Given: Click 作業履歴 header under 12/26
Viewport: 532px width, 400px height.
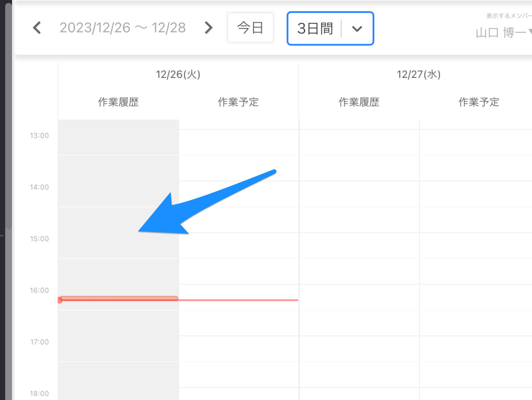Looking at the screenshot, I should [x=118, y=102].
